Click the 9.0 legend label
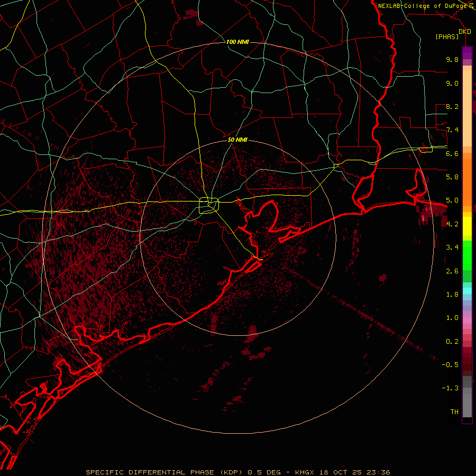This screenshot has height=476, width=476. point(452,83)
